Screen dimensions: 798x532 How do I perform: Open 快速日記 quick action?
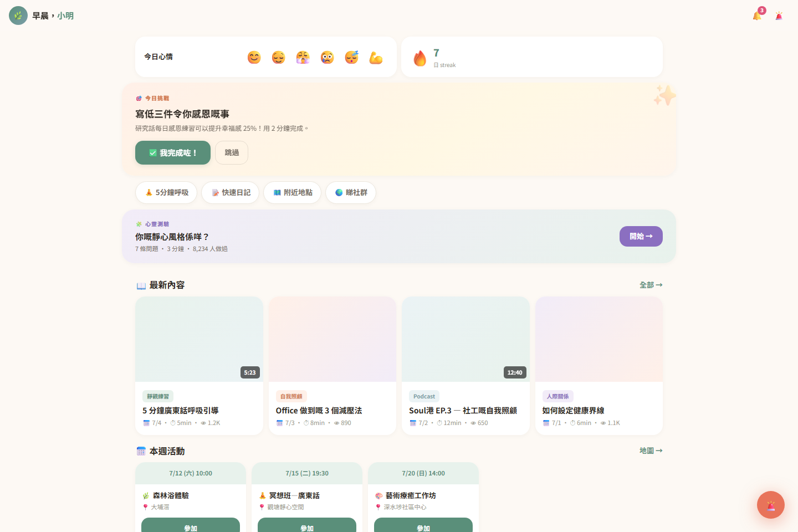(231, 192)
